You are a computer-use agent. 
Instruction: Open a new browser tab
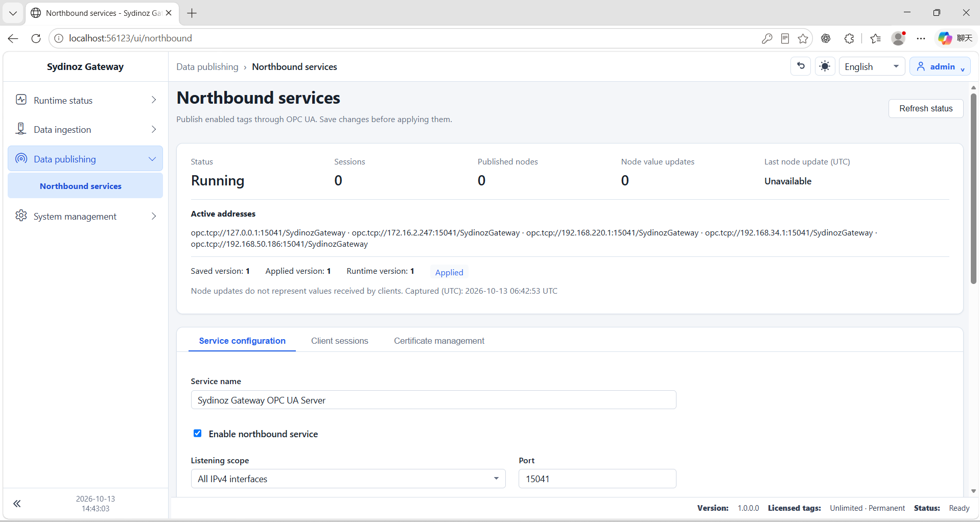click(192, 13)
